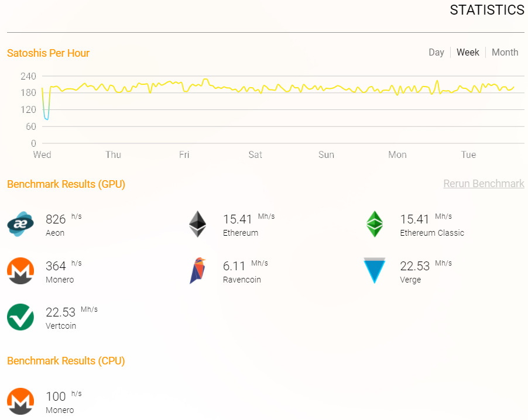Viewport: 528px width, 420px height.
Task: Click the Mon label on chart axis
Action: [x=397, y=155]
